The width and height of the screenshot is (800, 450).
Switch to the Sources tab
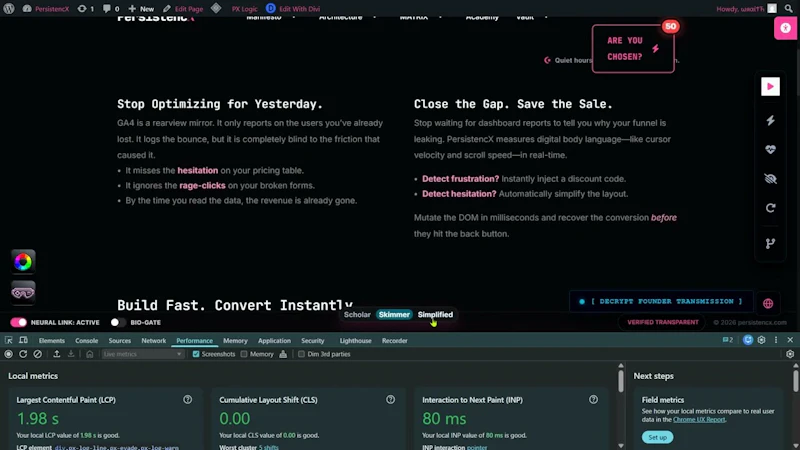click(x=120, y=341)
